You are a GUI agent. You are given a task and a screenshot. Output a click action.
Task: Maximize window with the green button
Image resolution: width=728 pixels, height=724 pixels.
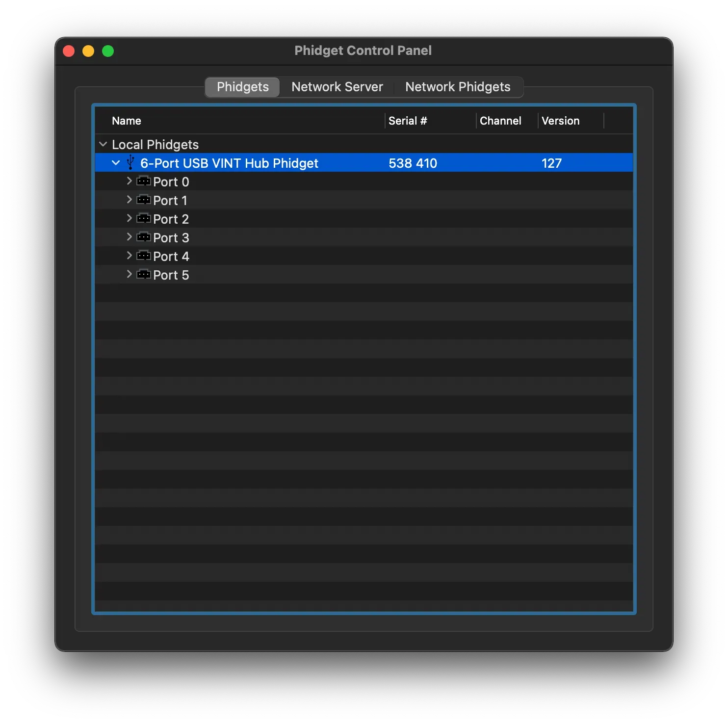click(108, 51)
